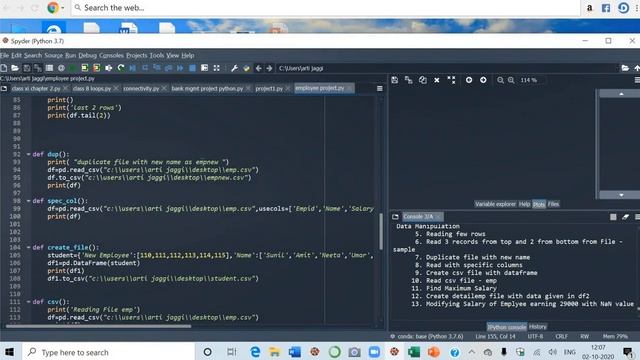
Task: Save plot icon in Plots pane
Action: point(395,80)
